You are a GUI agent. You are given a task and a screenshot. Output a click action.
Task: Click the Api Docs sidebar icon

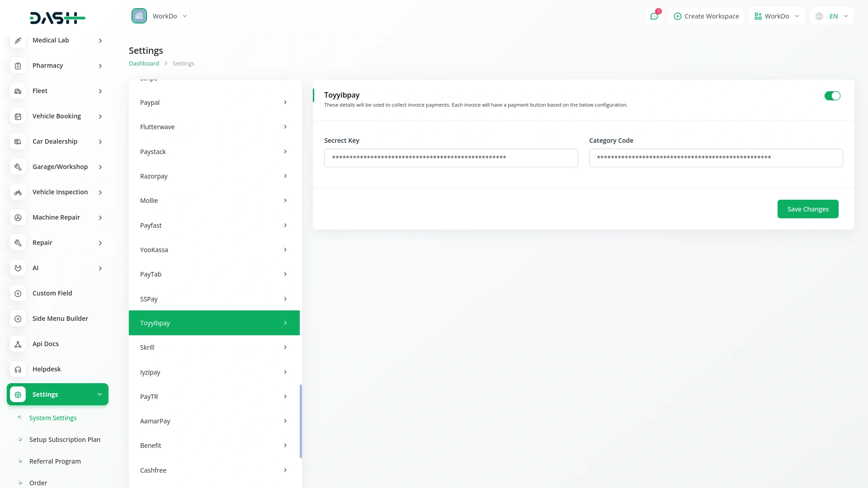18,344
